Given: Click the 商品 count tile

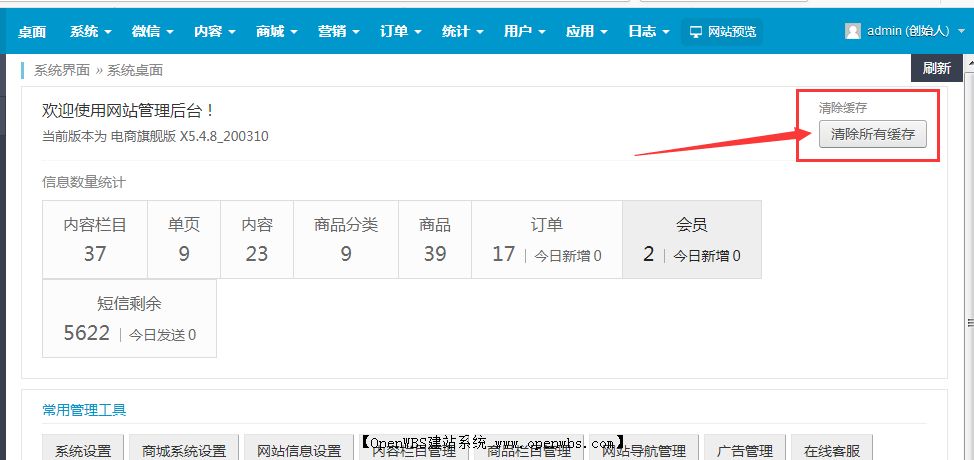Looking at the screenshot, I should point(434,240).
